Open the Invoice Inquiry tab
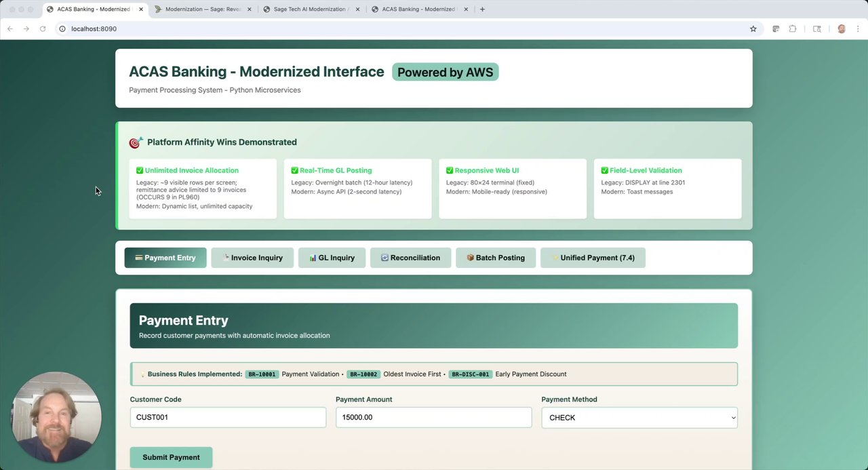Viewport: 868px width, 470px height. 252,258
